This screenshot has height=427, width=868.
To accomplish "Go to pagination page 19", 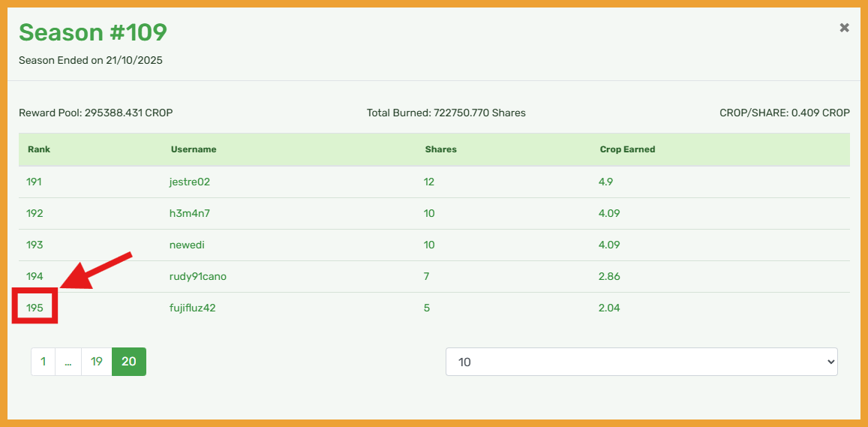I will 97,362.
